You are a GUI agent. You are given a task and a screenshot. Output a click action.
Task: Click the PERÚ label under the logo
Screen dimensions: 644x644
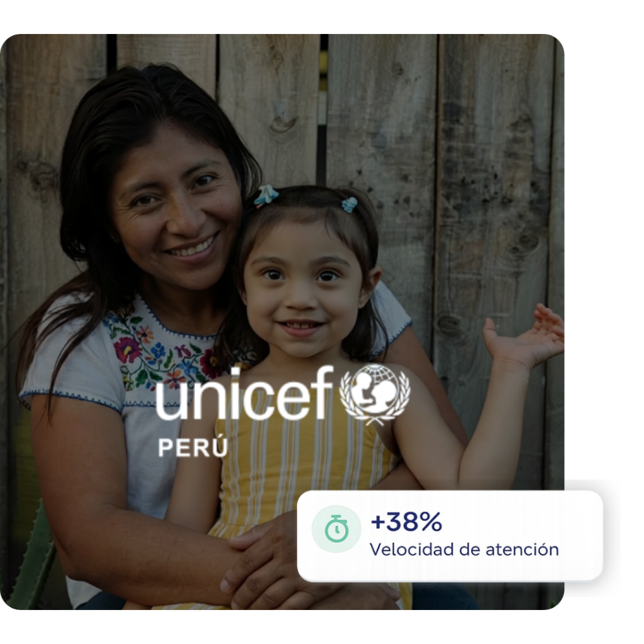point(192,447)
